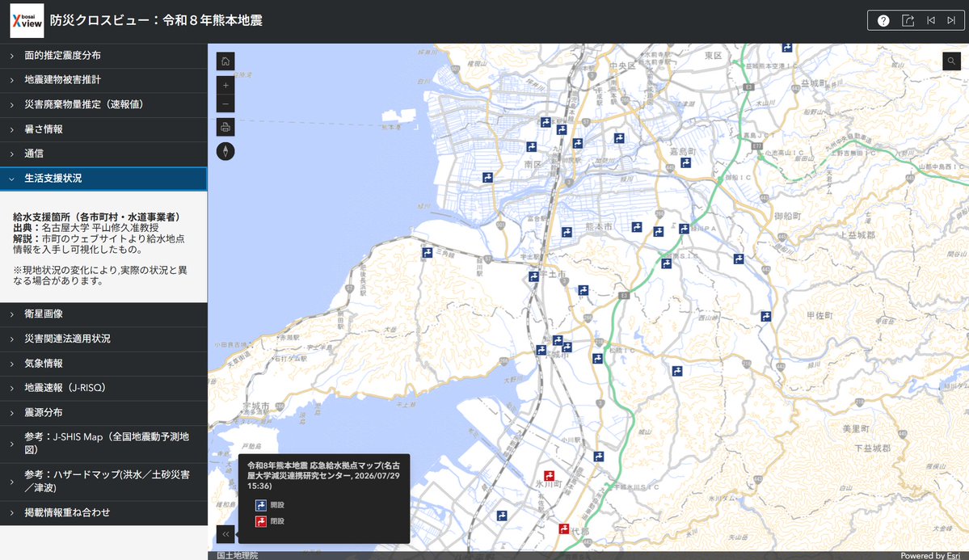Click water supply marker left of 甲佐町
969x560 pixels.
click(x=765, y=317)
